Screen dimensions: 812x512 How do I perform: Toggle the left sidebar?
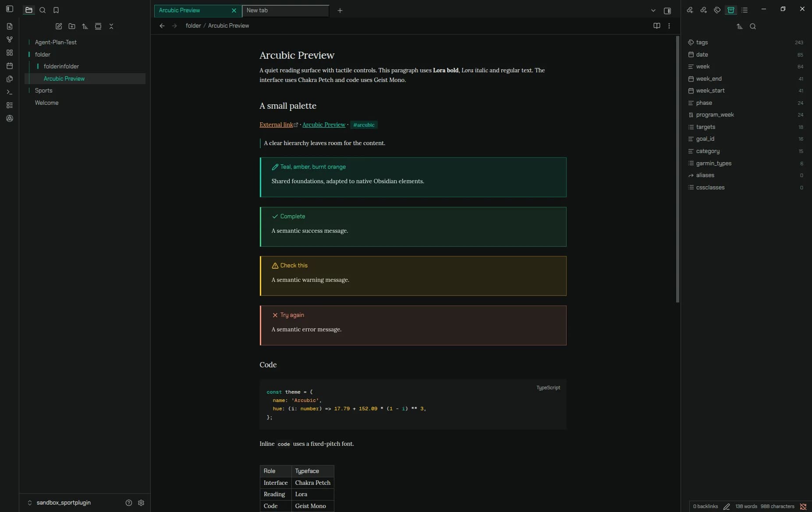pyautogui.click(x=10, y=9)
